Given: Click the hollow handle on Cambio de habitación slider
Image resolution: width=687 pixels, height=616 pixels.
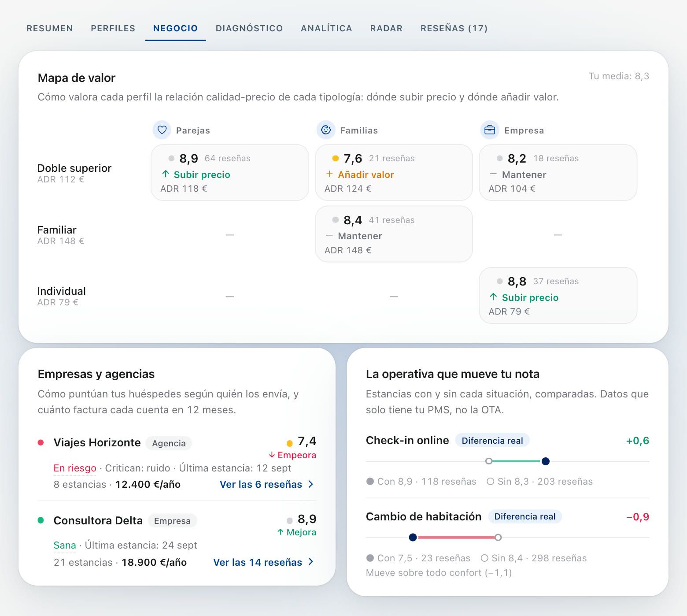Looking at the screenshot, I should click(x=498, y=537).
